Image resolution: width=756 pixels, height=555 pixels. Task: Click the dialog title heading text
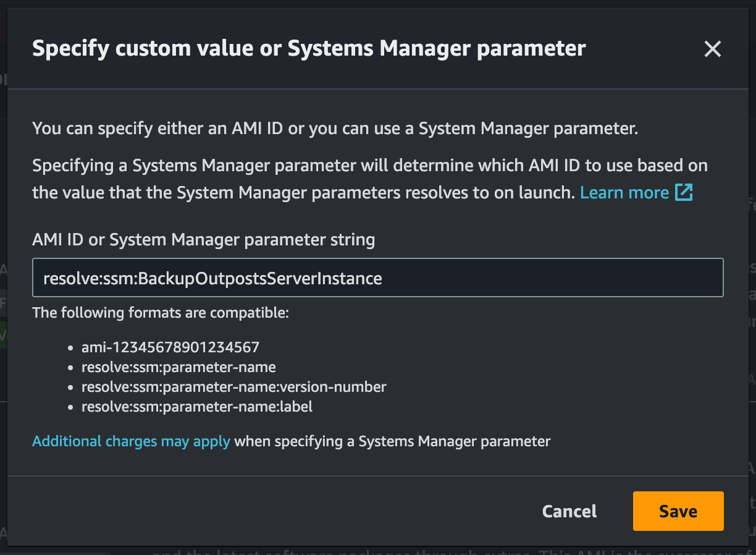[x=309, y=48]
